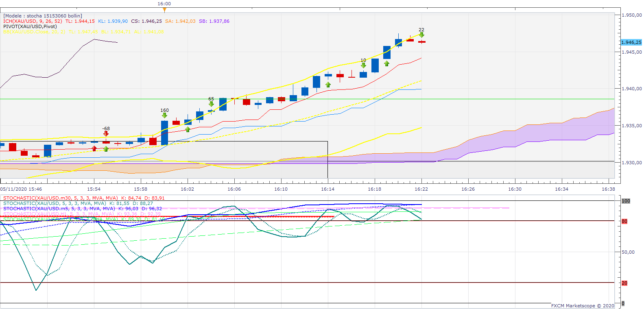Click the orange 16:00 marker above the chart
The width and height of the screenshot is (644, 309).
click(x=164, y=9)
